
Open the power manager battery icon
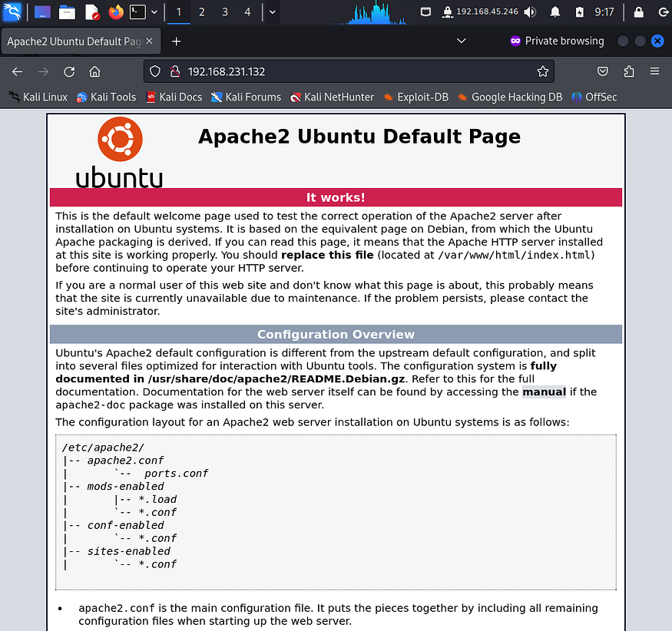point(579,12)
